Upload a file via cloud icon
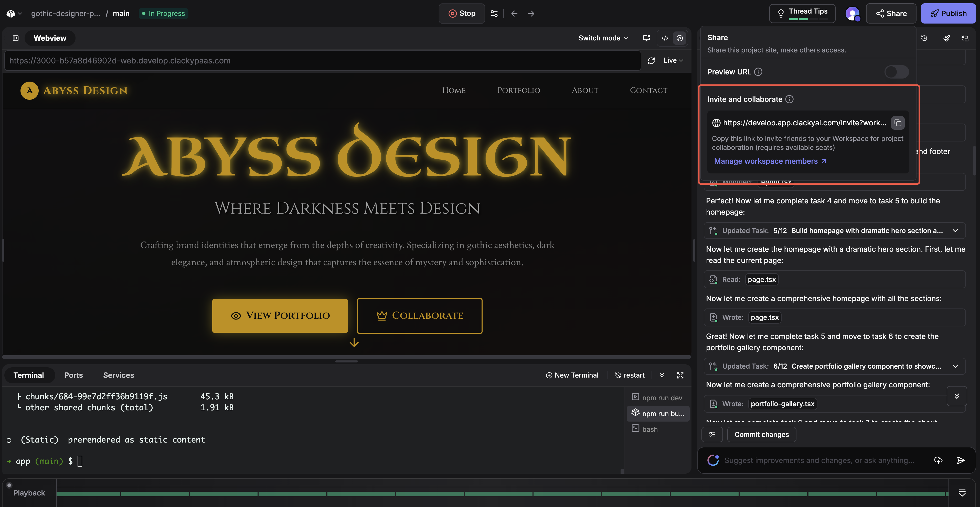The image size is (980, 507). click(938, 460)
